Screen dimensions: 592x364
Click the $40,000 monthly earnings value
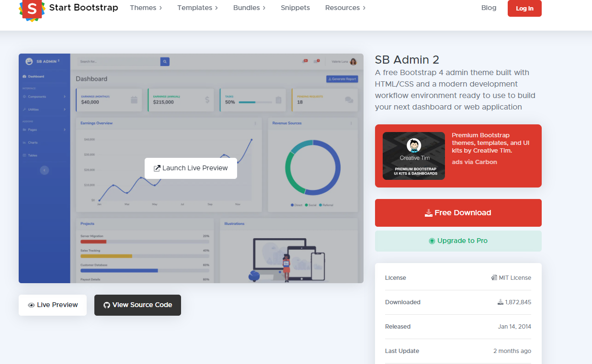tap(90, 102)
